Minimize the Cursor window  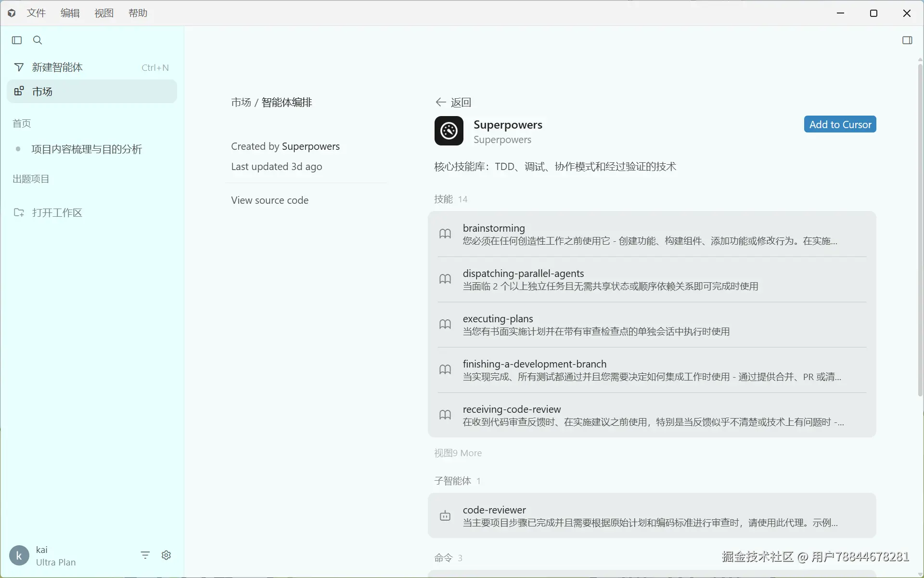point(841,13)
